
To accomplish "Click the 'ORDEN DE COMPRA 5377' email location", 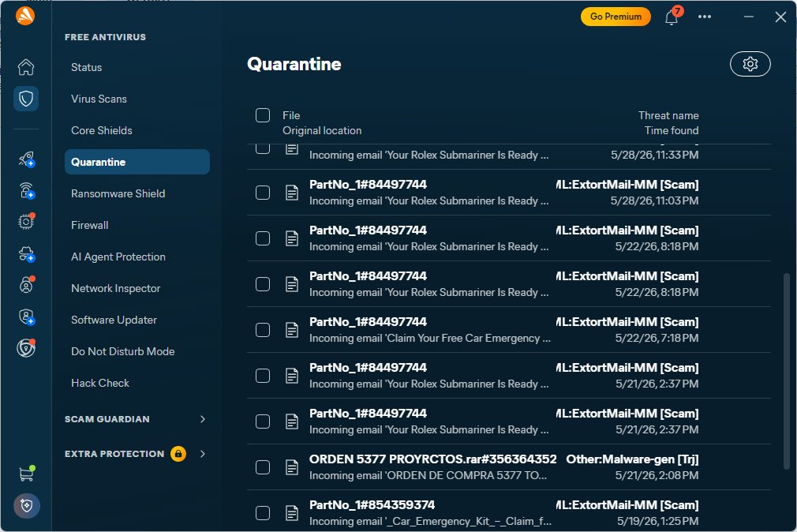I will pyautogui.click(x=428, y=475).
